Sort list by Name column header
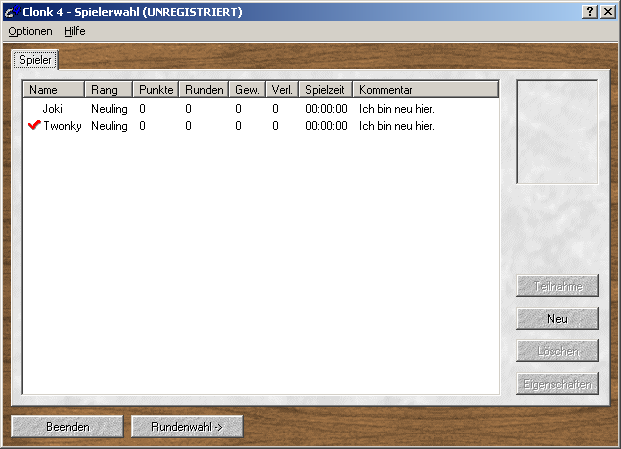 click(x=54, y=90)
